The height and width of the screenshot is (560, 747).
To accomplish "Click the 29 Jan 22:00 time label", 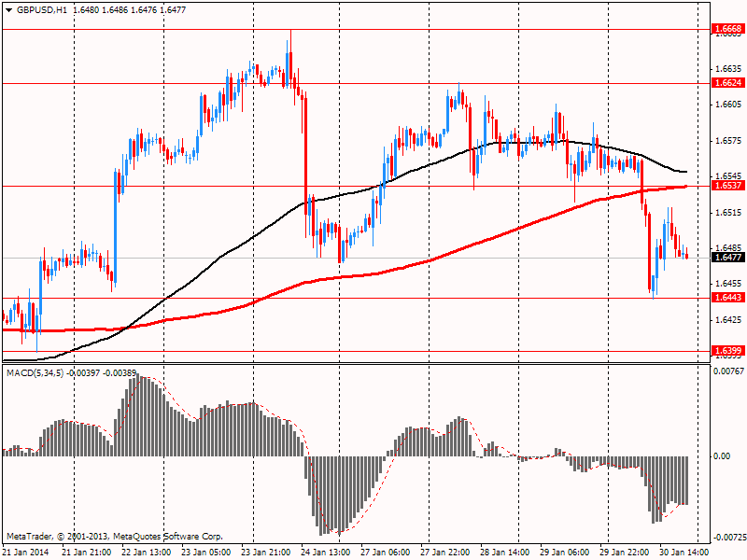I will pyautogui.click(x=625, y=553).
